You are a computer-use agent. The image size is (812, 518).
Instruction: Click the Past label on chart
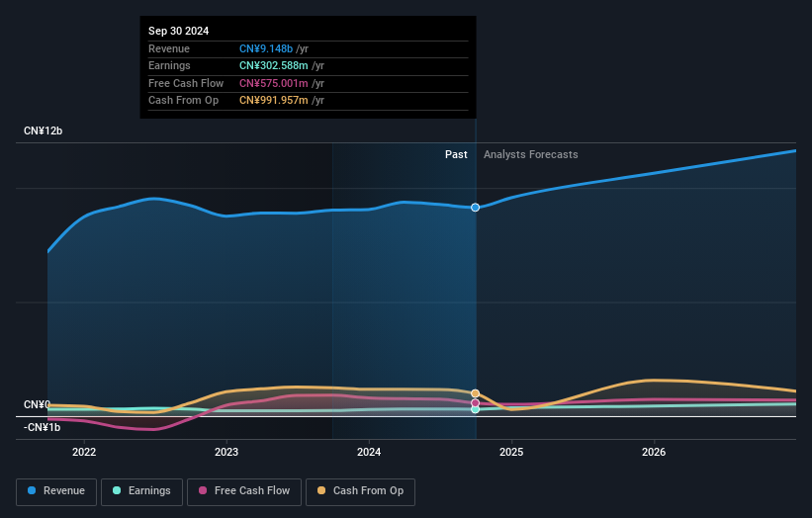tap(456, 154)
